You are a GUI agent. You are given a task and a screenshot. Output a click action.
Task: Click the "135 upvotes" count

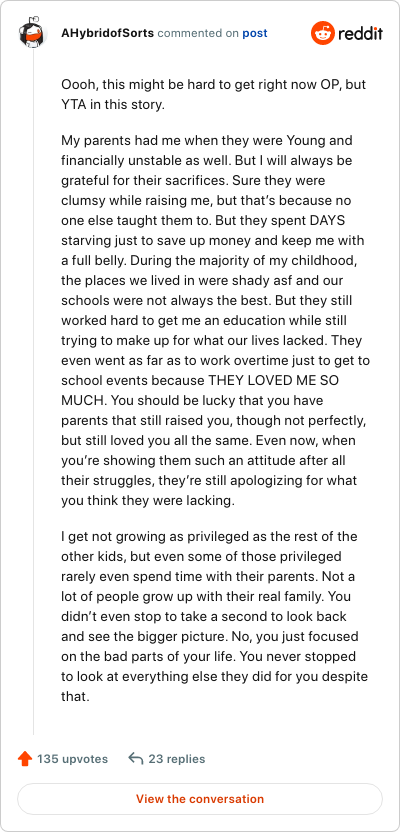(72, 759)
